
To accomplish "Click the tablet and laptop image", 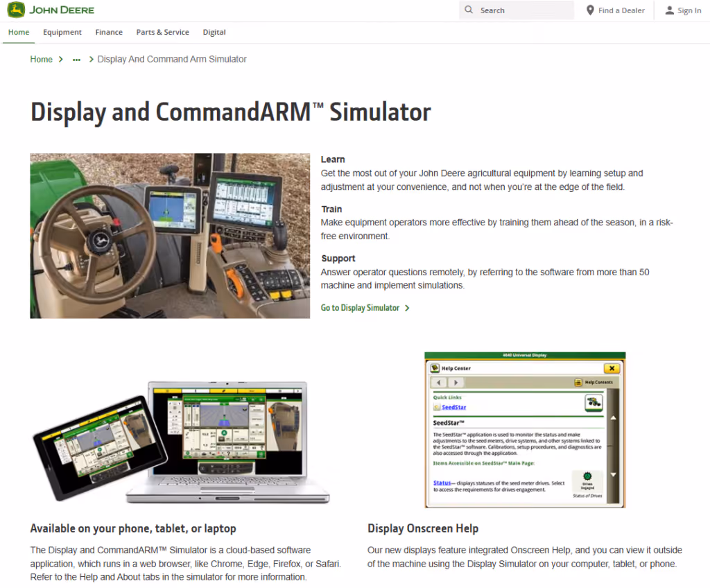I will click(182, 442).
